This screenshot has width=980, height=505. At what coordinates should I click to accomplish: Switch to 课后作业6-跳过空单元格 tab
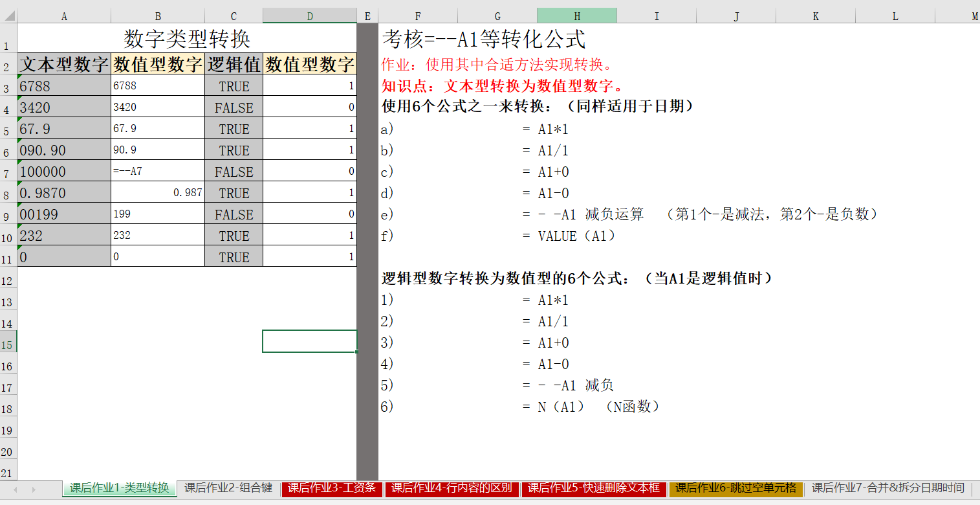pos(736,488)
